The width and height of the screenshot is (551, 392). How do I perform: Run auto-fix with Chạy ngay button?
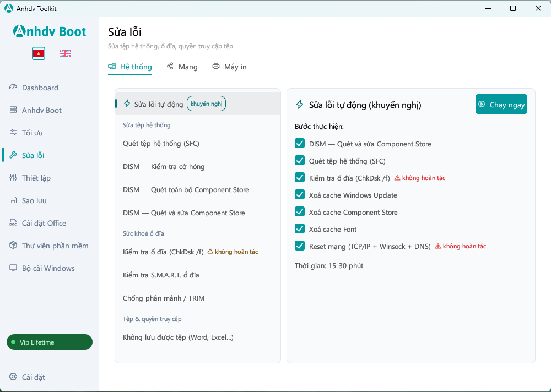501,104
